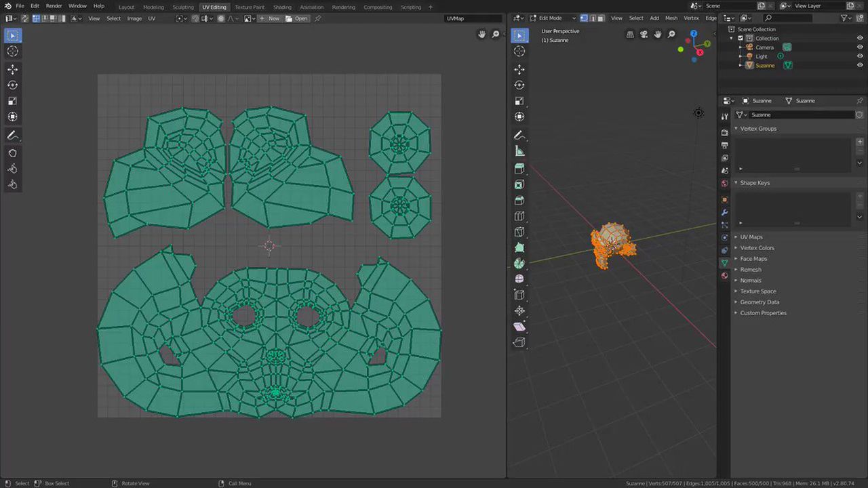The width and height of the screenshot is (868, 488).
Task: Open the Mesh menu in the 3D viewport
Action: [671, 18]
